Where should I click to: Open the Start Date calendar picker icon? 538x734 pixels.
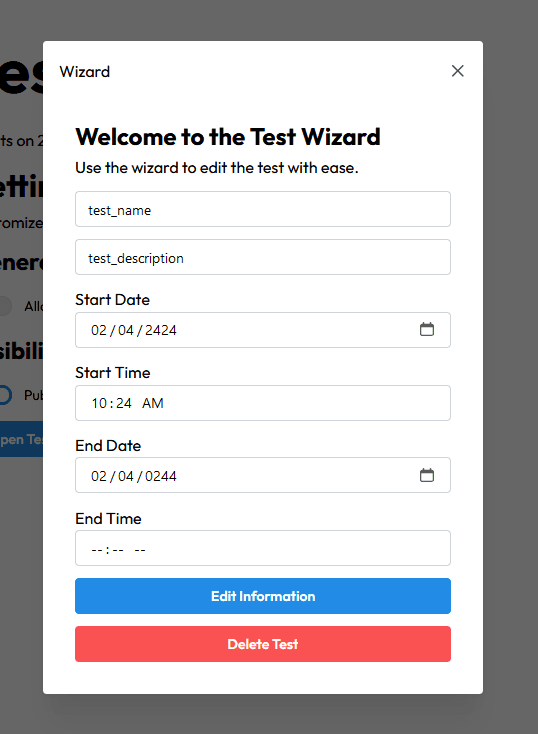pos(427,330)
